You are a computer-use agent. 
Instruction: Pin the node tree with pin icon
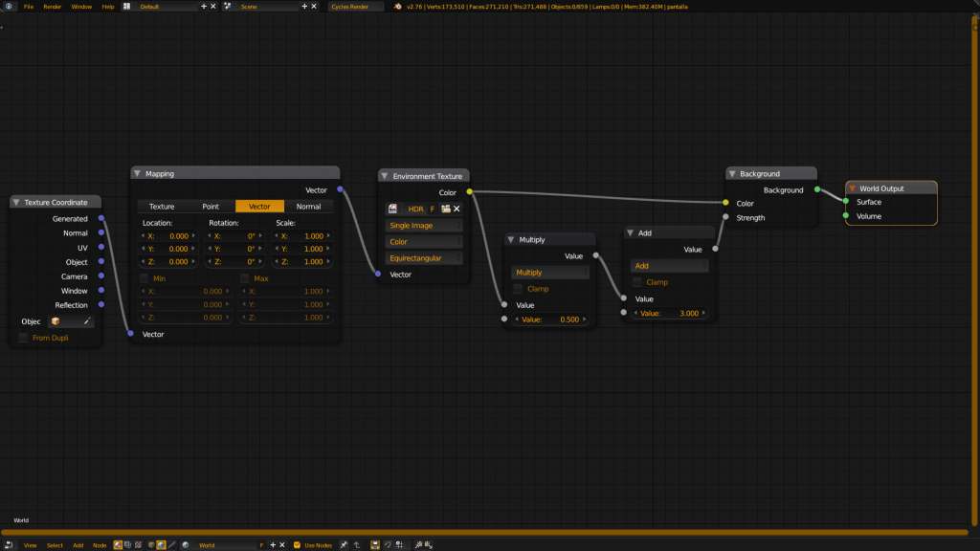tap(344, 545)
